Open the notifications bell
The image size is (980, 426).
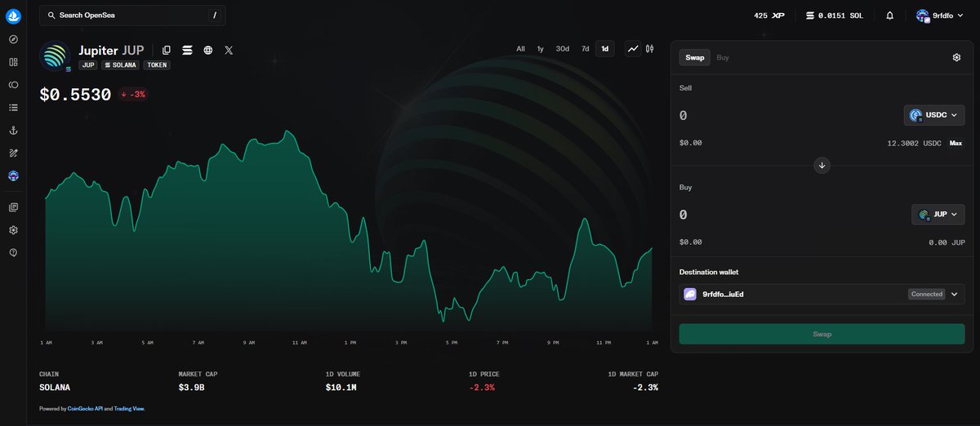(x=889, y=16)
